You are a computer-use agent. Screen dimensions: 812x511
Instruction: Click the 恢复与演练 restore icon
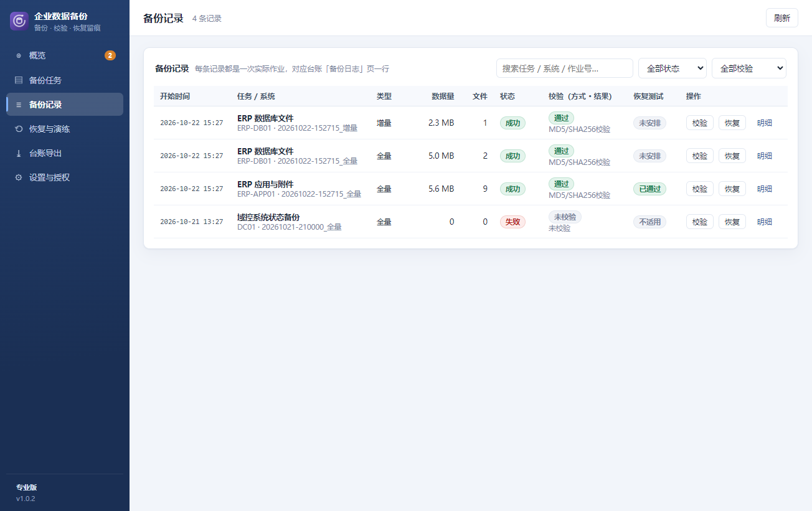pyautogui.click(x=19, y=129)
